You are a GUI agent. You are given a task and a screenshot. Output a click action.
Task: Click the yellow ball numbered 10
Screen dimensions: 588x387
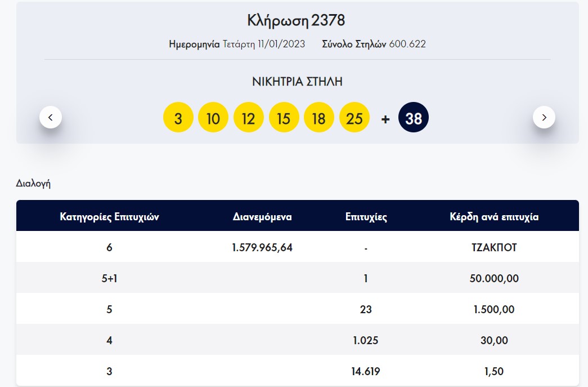coord(213,117)
